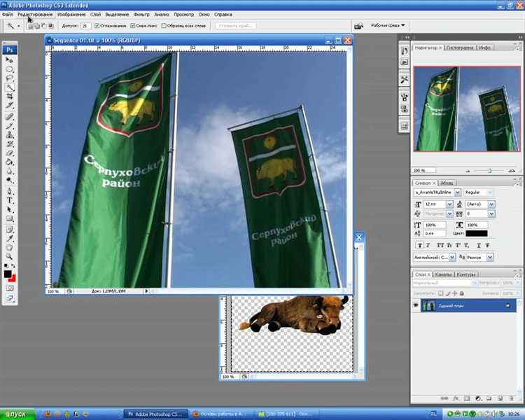This screenshot has height=420, width=525.
Task: Open the Рабочая среда workspace dropdown
Action: (387, 25)
